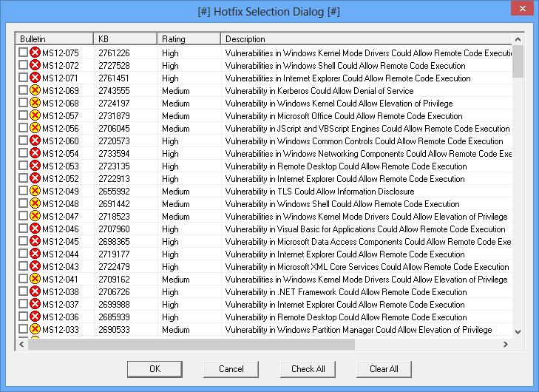Check the box for hotfix MS12-075

point(23,53)
